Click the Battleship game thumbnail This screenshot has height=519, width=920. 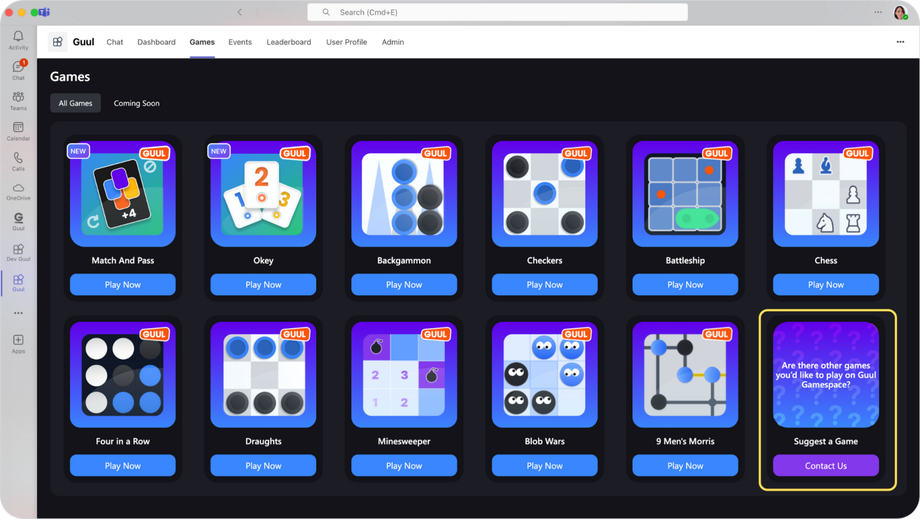click(685, 194)
